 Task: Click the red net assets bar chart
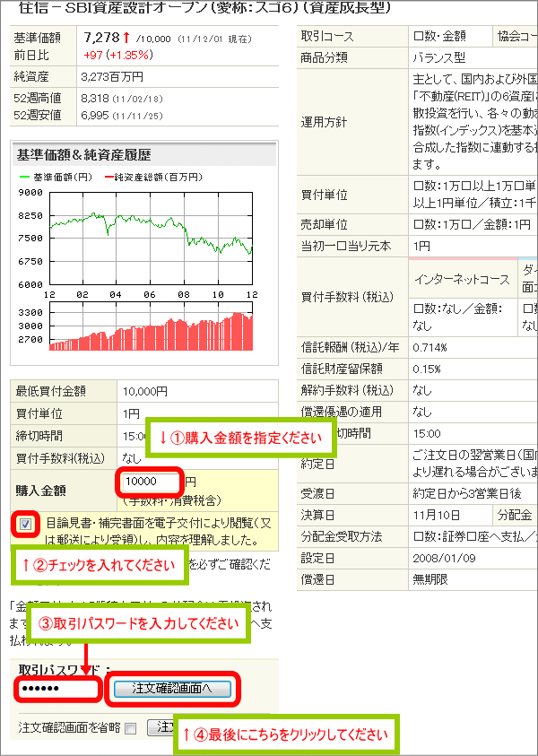point(151,327)
